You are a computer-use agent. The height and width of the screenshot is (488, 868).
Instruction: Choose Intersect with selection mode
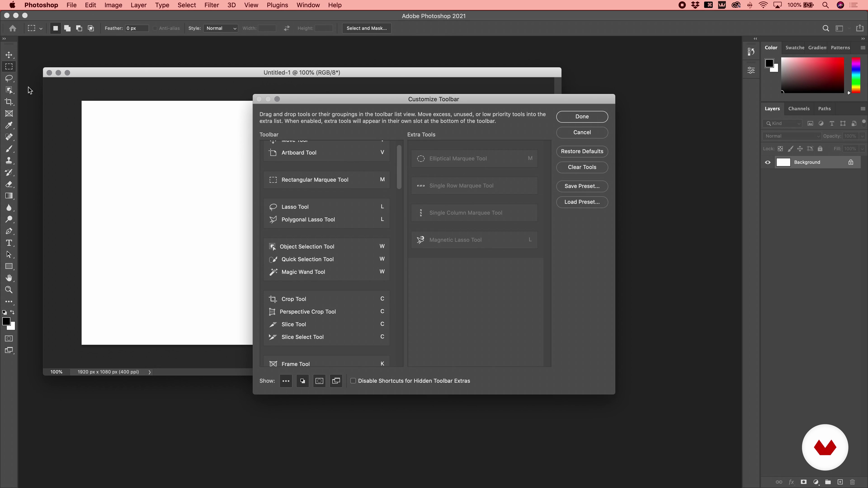point(91,28)
